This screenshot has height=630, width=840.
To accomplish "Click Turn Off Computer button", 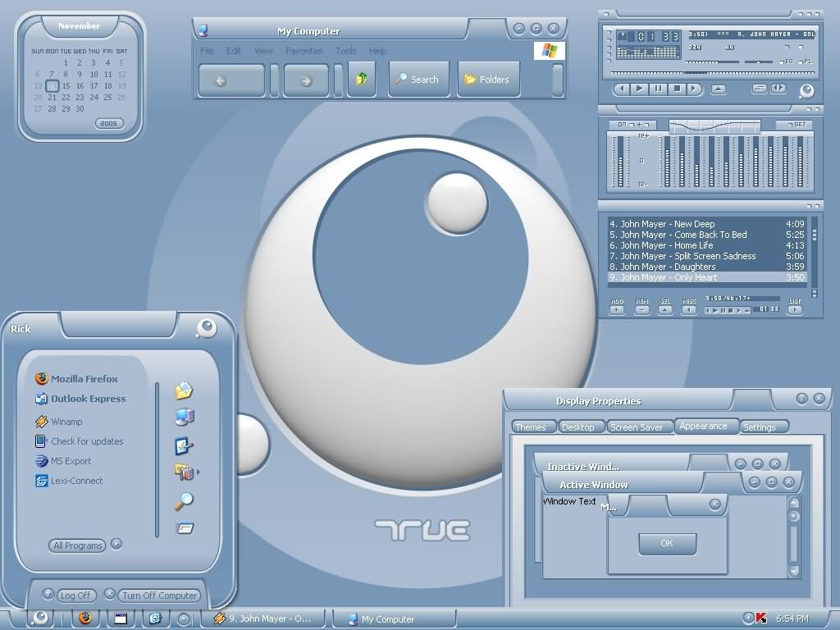I will (159, 596).
